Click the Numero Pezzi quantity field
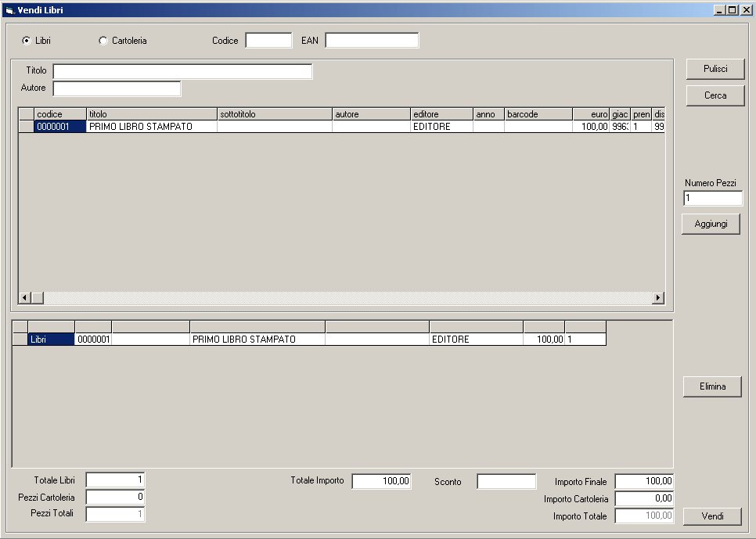Screen dimensions: 756x539 click(712, 199)
